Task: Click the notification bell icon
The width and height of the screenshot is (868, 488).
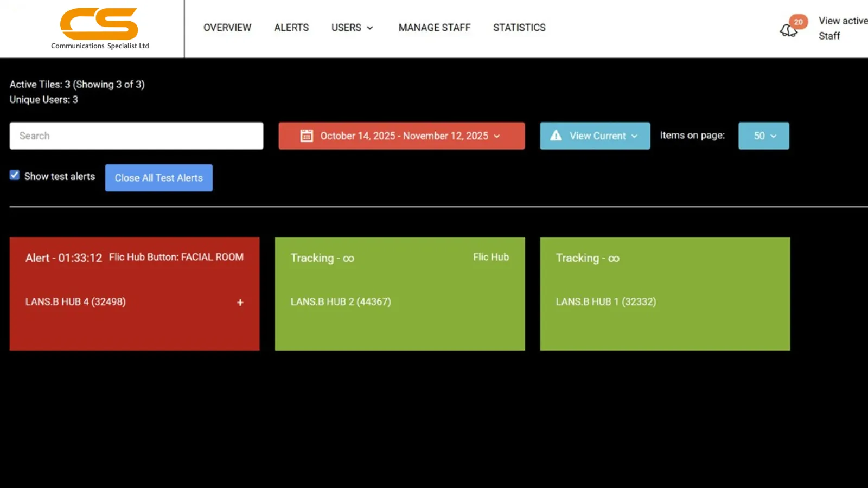Action: (x=788, y=31)
